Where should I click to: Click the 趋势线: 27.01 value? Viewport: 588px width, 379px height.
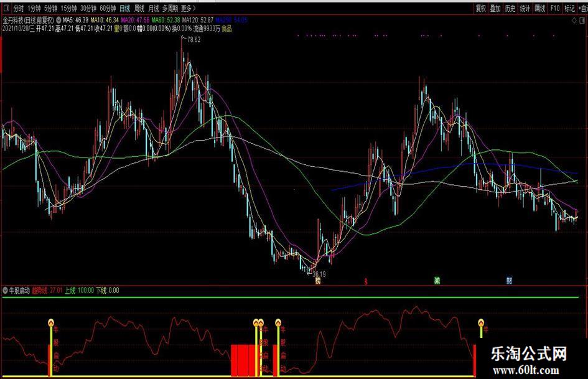[47, 291]
